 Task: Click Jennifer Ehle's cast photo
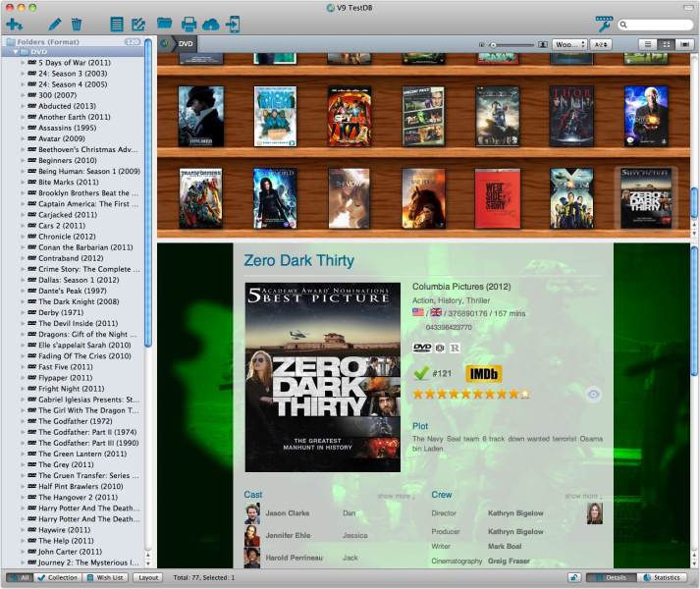251,535
